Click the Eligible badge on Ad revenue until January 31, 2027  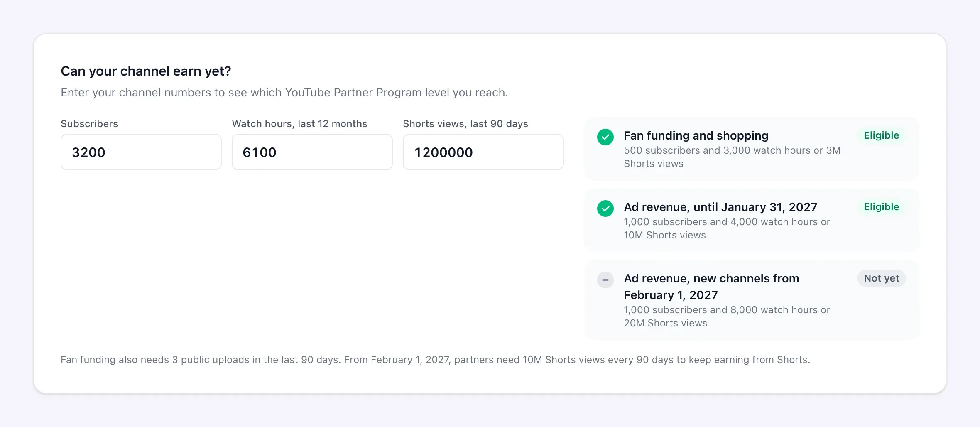point(881,207)
